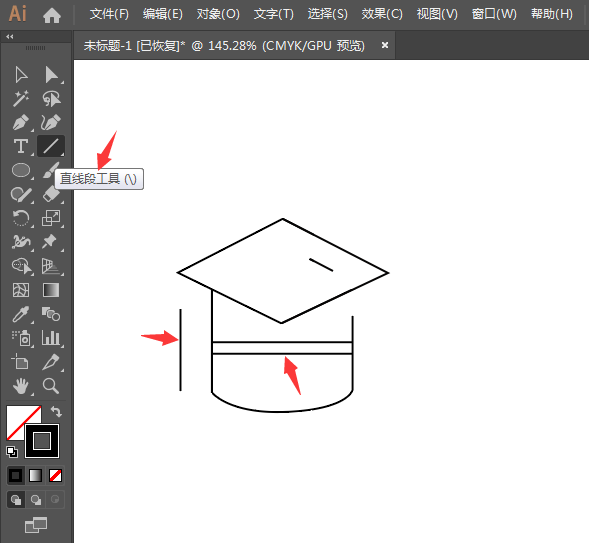Viewport: 589px width, 543px height.
Task: Select the Direct Selection tool
Action: point(51,75)
